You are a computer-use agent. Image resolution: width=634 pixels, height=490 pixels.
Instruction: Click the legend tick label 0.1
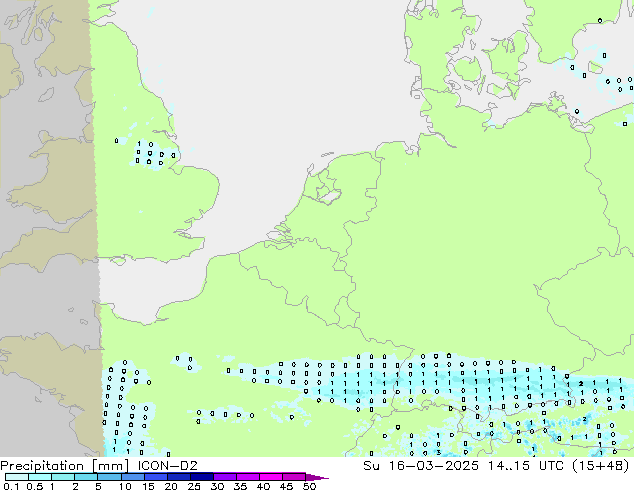click(10, 487)
